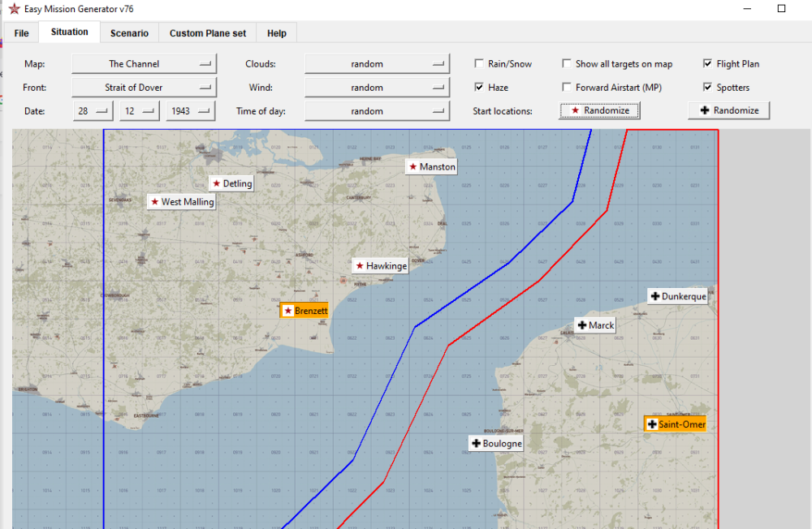812x529 pixels.
Task: Click the black cross Randomize button
Action: tap(728, 110)
